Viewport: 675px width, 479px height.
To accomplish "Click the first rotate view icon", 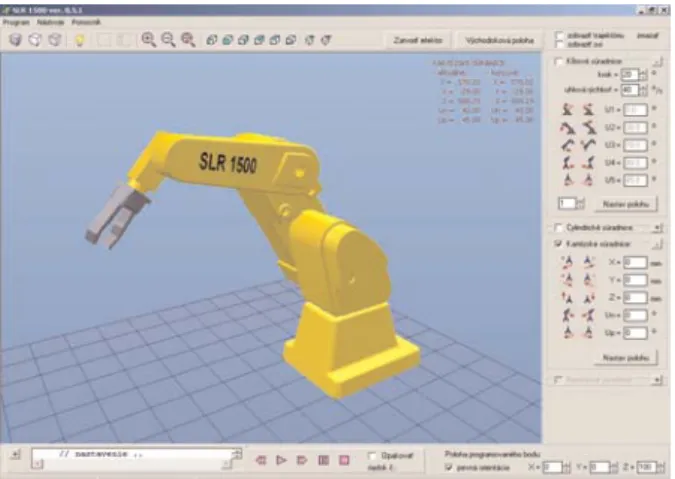I will click(x=310, y=40).
